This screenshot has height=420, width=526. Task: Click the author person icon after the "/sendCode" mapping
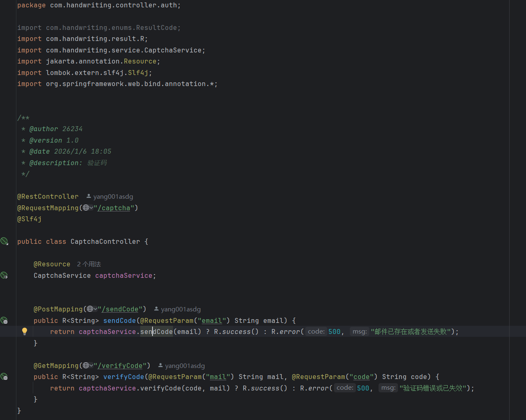pos(156,309)
